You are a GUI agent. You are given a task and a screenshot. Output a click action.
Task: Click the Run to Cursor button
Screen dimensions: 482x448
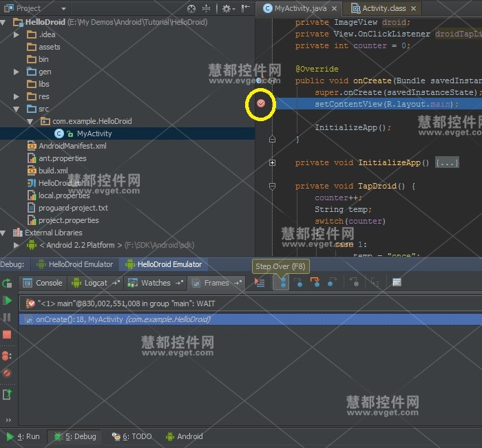pyautogui.click(x=375, y=282)
